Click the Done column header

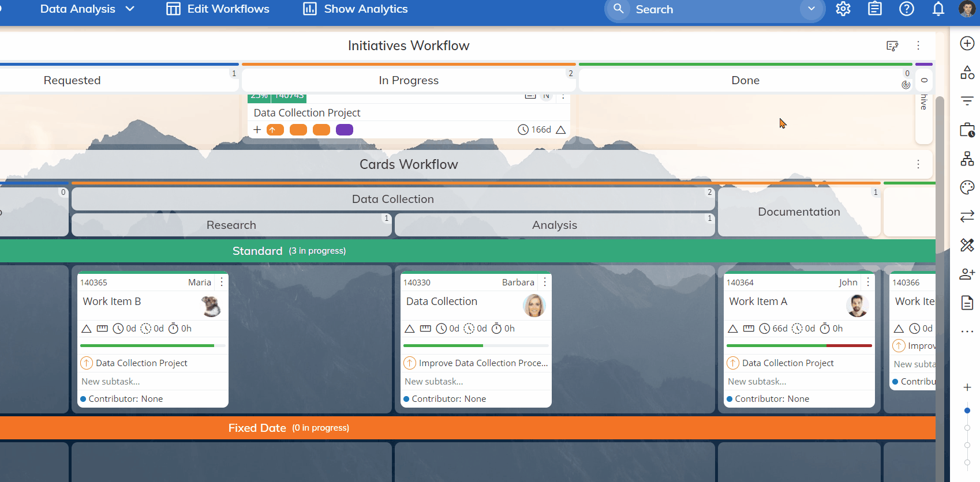(745, 80)
